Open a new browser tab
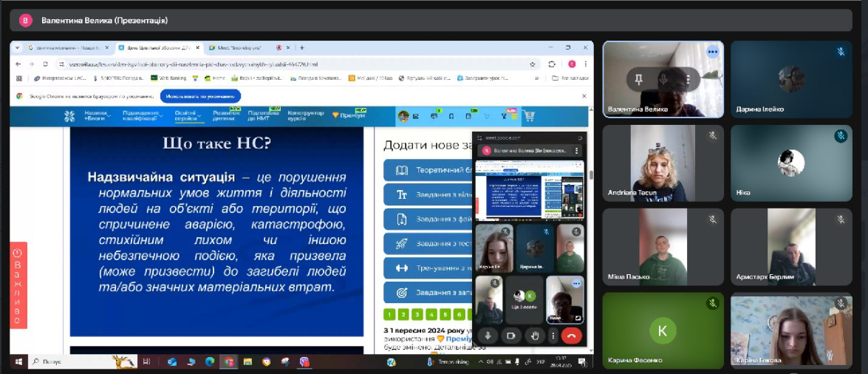Image resolution: width=868 pixels, height=374 pixels. coord(301,47)
